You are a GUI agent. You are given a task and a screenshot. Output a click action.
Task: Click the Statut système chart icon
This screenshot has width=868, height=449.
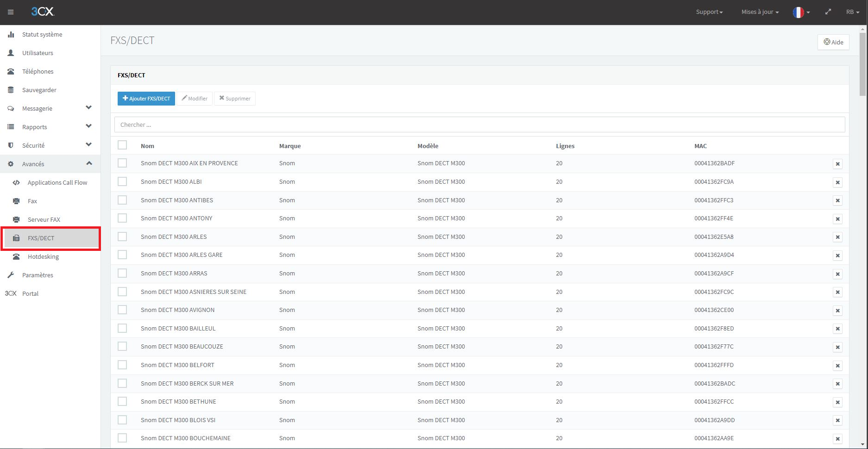tap(11, 34)
